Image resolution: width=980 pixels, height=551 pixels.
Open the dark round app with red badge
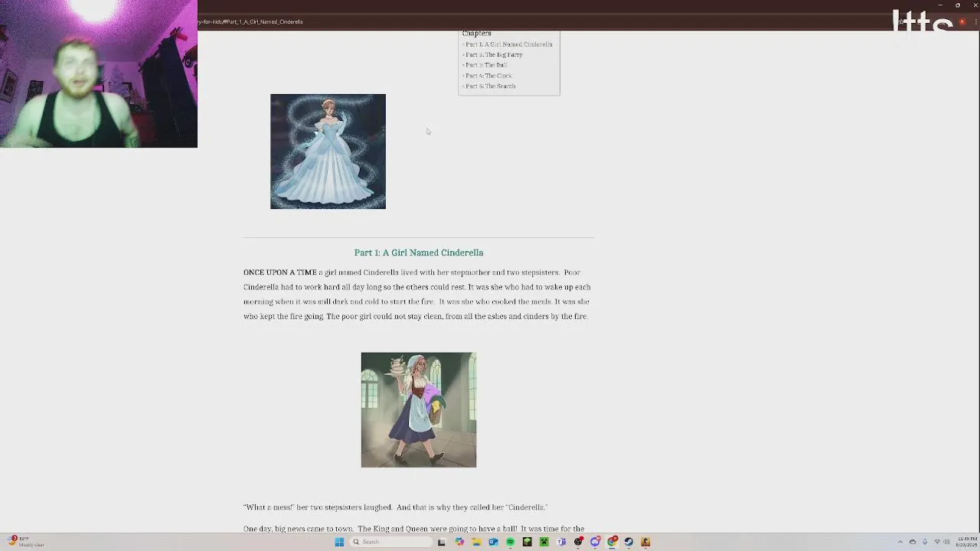pos(578,542)
